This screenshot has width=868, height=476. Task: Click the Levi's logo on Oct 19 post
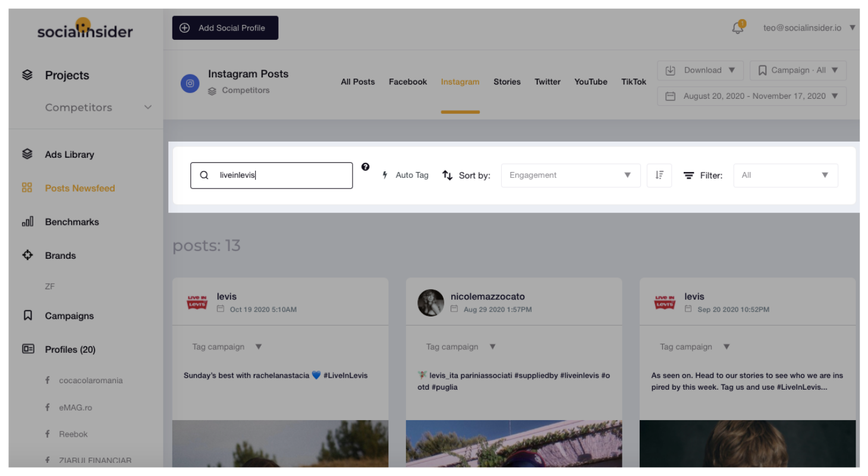(x=197, y=302)
